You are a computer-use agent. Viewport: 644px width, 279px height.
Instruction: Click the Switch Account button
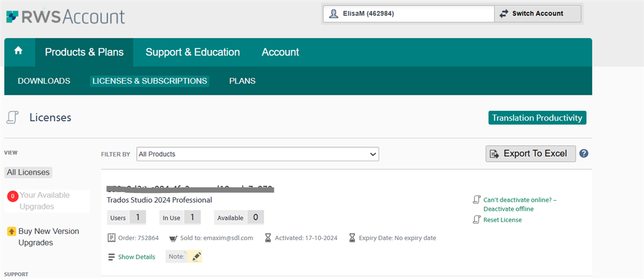click(x=538, y=14)
